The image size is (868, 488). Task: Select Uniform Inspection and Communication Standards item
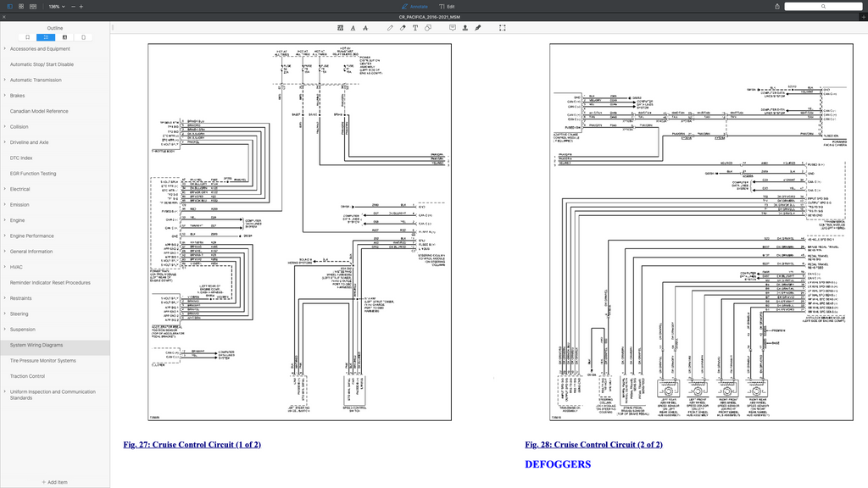[x=53, y=395]
